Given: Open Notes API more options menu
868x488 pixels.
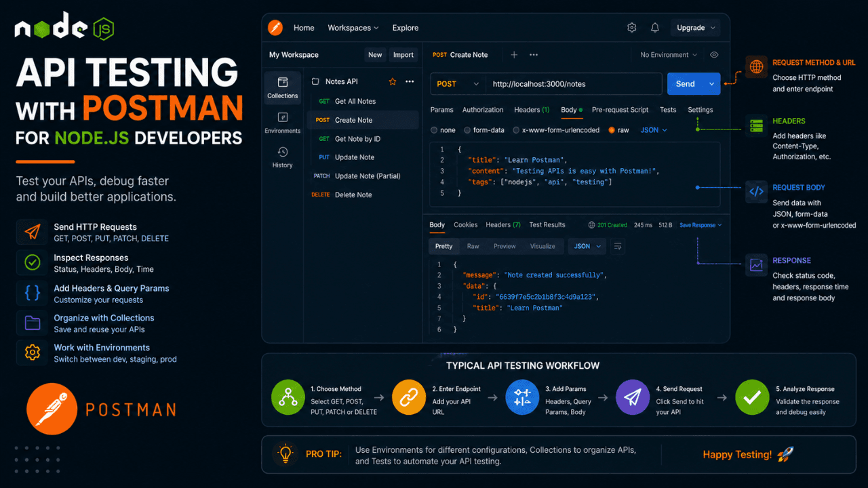Looking at the screenshot, I should 410,81.
